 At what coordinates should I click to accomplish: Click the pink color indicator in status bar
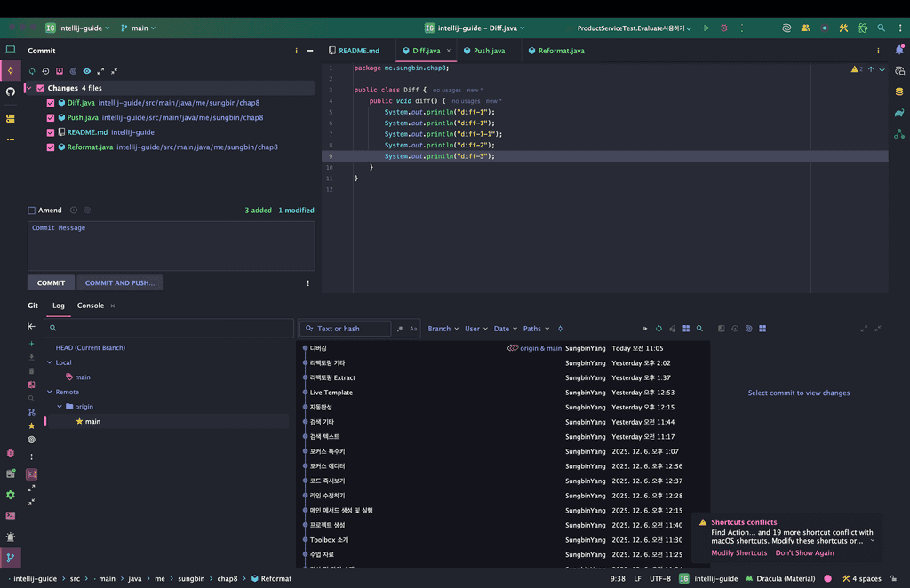point(827,578)
